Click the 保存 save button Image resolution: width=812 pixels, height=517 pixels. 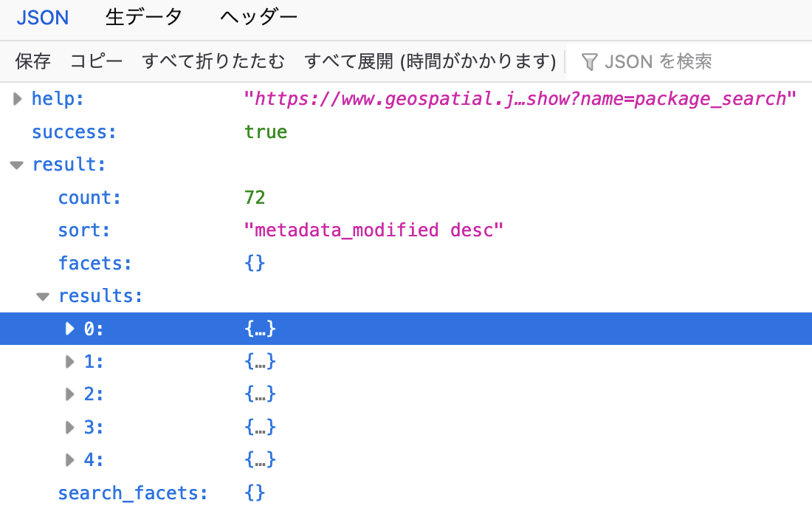32,61
